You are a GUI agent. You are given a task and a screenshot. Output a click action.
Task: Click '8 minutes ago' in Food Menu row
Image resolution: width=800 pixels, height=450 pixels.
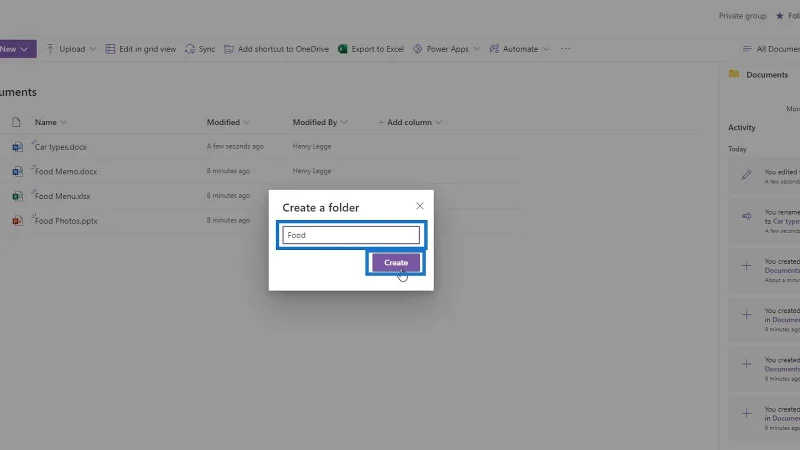(x=228, y=195)
